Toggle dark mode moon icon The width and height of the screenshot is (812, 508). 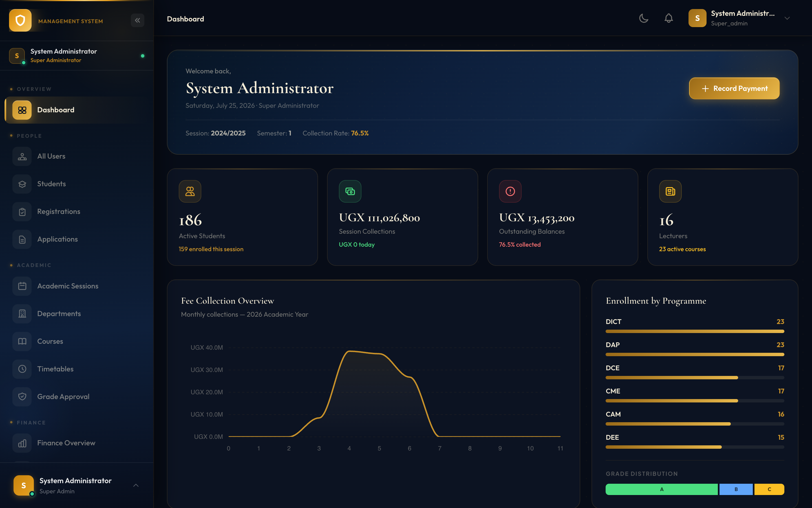(644, 18)
